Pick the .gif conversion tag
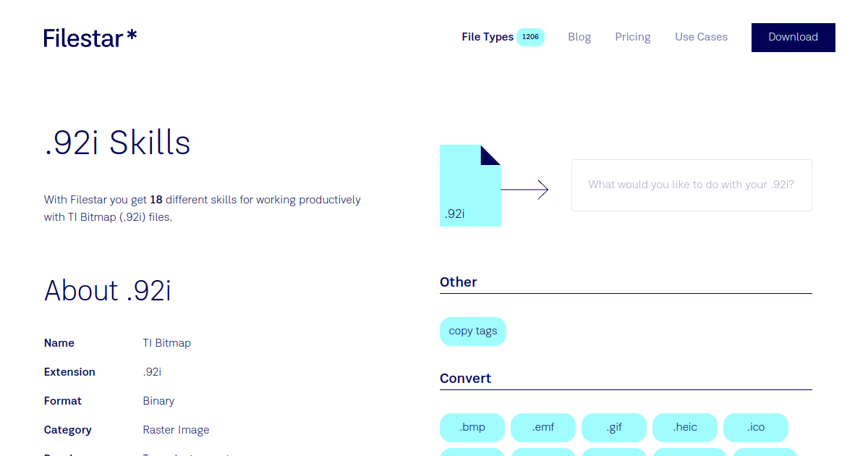 (x=614, y=427)
